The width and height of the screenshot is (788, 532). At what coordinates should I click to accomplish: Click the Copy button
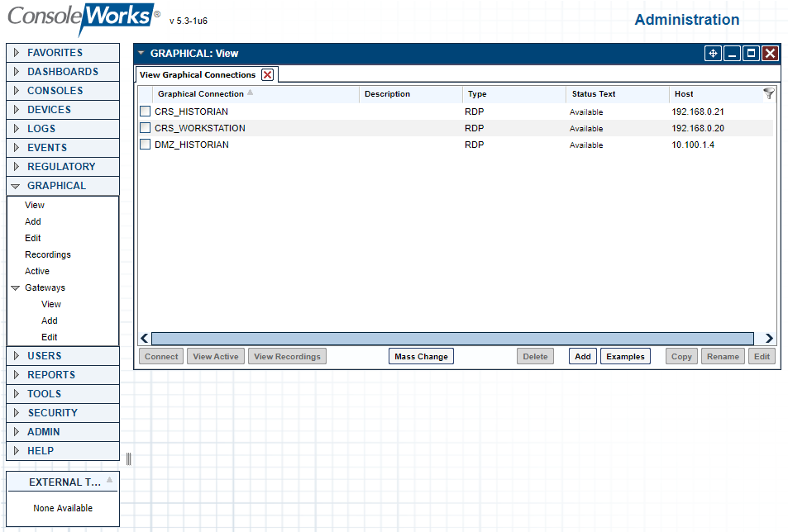681,356
